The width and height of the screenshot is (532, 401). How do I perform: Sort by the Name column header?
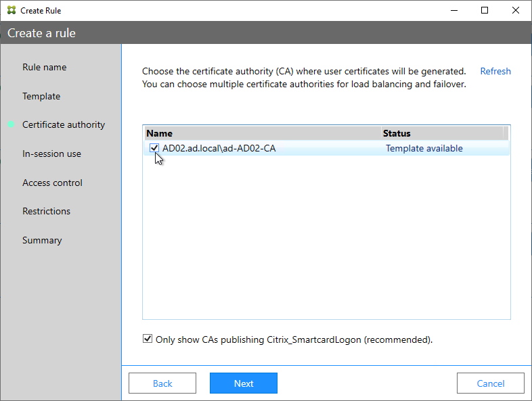pos(262,133)
